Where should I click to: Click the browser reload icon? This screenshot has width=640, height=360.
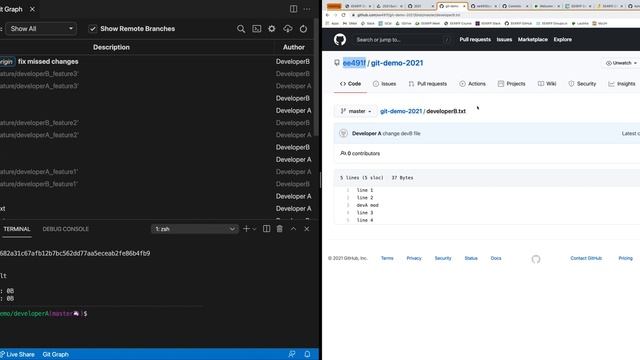click(344, 15)
